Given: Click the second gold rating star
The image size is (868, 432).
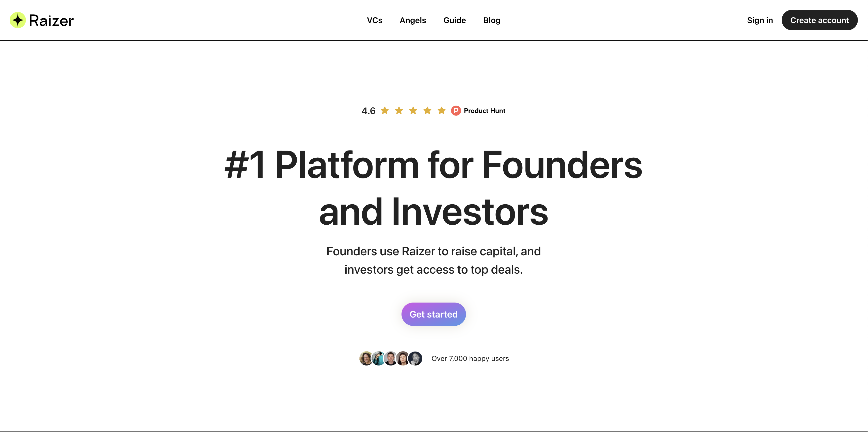Looking at the screenshot, I should coord(399,110).
